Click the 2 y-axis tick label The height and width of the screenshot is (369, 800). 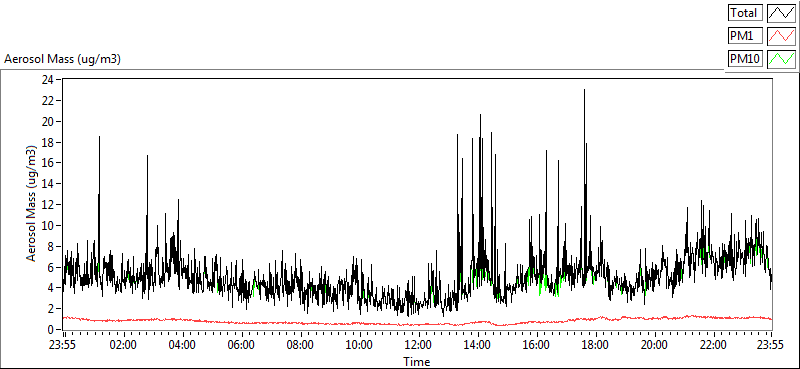pyautogui.click(x=51, y=309)
